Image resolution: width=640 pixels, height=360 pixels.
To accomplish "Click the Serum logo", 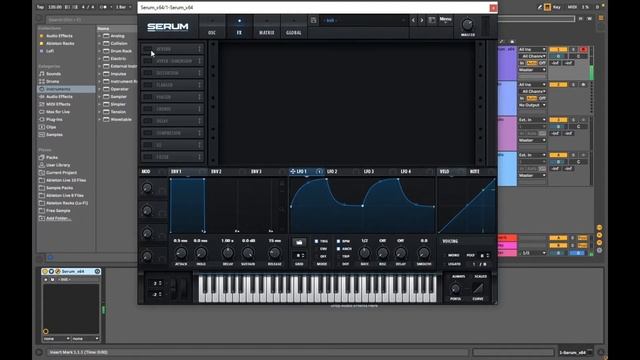I will [168, 27].
